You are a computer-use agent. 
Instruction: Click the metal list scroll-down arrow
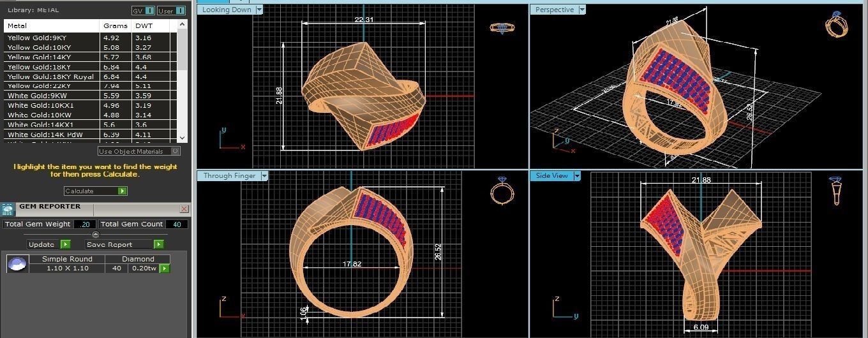point(183,137)
